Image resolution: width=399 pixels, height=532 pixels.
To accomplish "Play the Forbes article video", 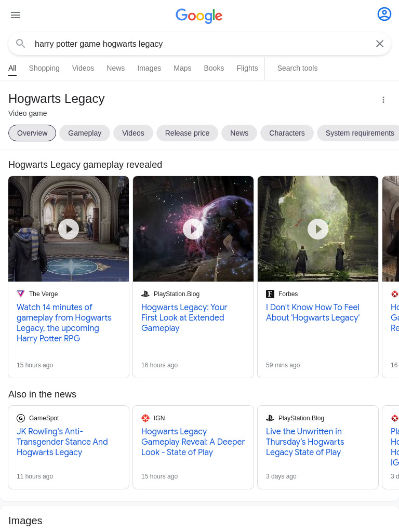I will (x=318, y=229).
